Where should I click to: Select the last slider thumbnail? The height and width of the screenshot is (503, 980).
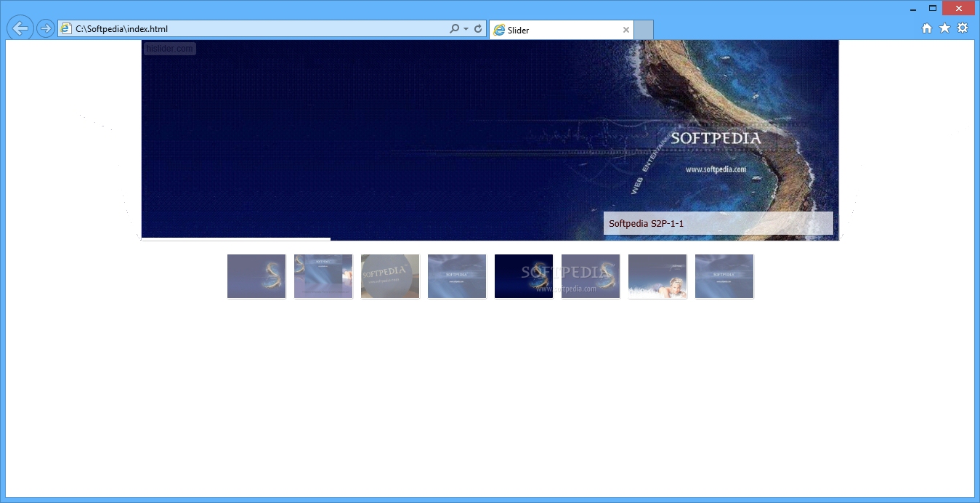tap(724, 276)
